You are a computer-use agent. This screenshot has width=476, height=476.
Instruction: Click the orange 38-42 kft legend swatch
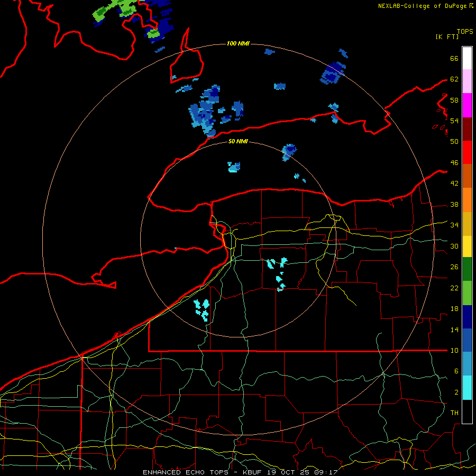coord(467,200)
